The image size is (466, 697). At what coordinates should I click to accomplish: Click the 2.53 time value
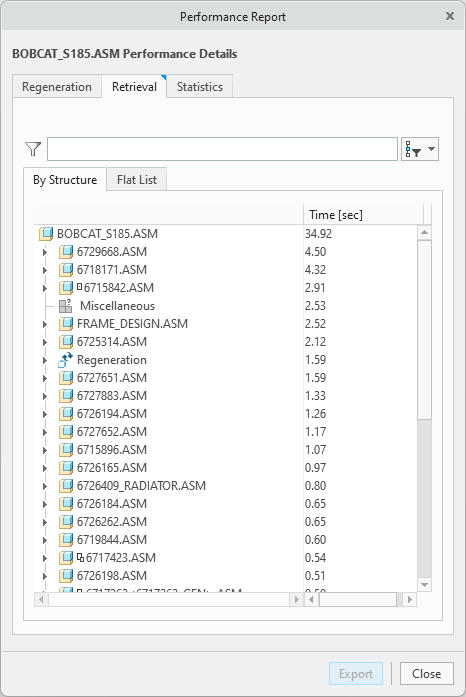pos(315,306)
